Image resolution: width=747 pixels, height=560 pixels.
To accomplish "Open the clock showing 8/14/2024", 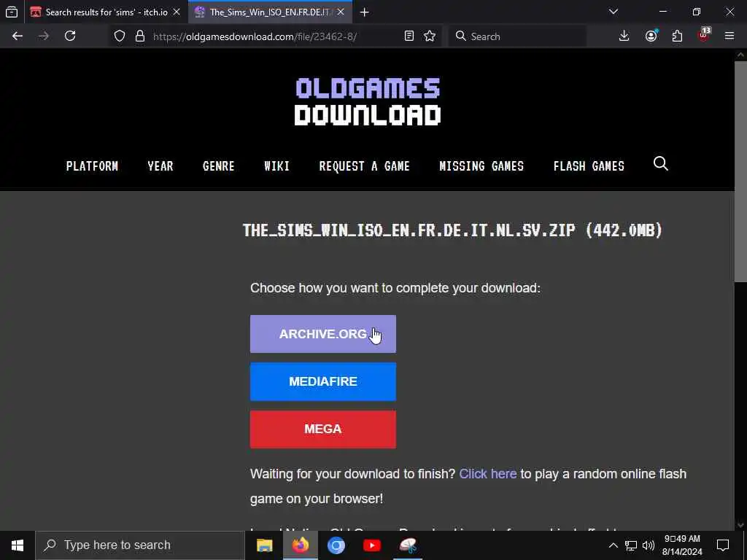I will coord(682,545).
